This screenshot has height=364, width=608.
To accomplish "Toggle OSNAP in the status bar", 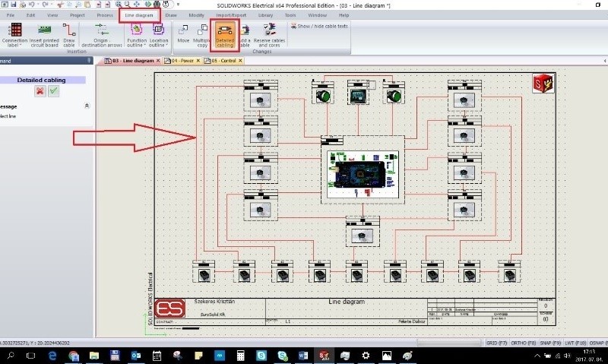I will [598, 343].
